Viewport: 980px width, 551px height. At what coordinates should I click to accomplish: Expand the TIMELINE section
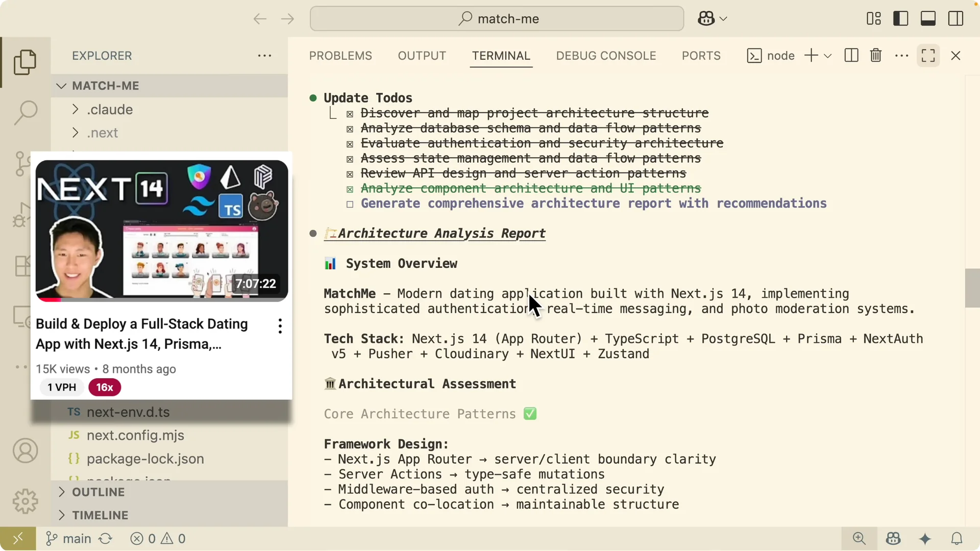coord(169,515)
